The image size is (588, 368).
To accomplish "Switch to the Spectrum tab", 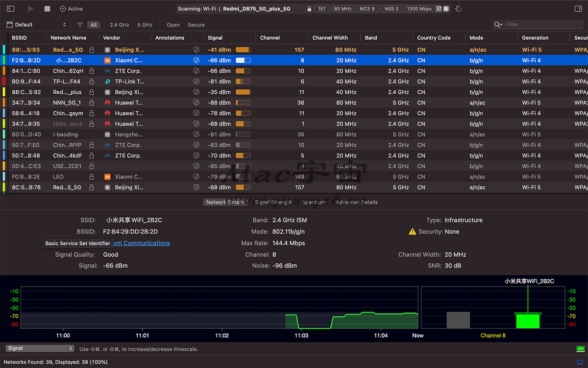I will click(314, 202).
